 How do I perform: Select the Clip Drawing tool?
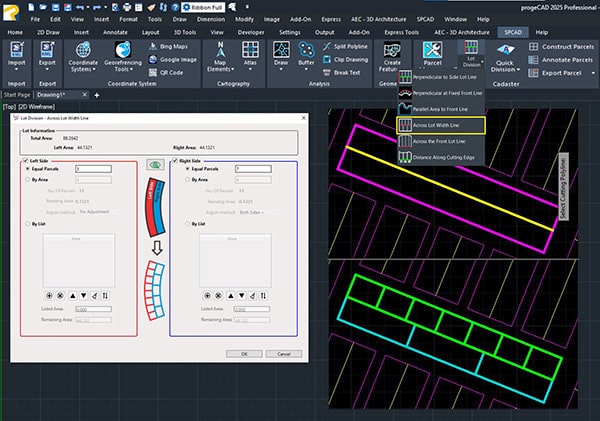[346, 59]
